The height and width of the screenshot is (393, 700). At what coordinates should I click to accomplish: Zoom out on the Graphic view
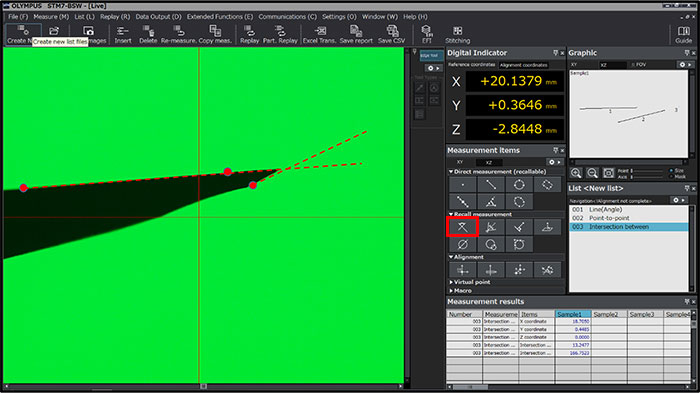(592, 173)
